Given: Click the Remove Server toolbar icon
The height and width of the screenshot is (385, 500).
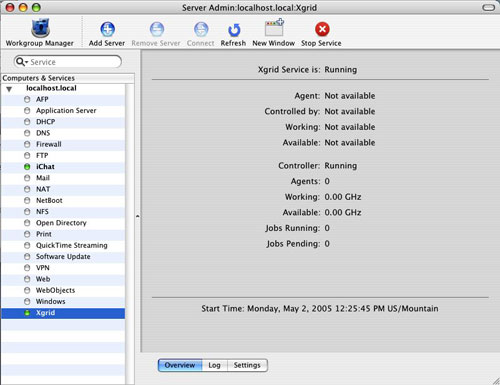Looking at the screenshot, I should point(157,29).
